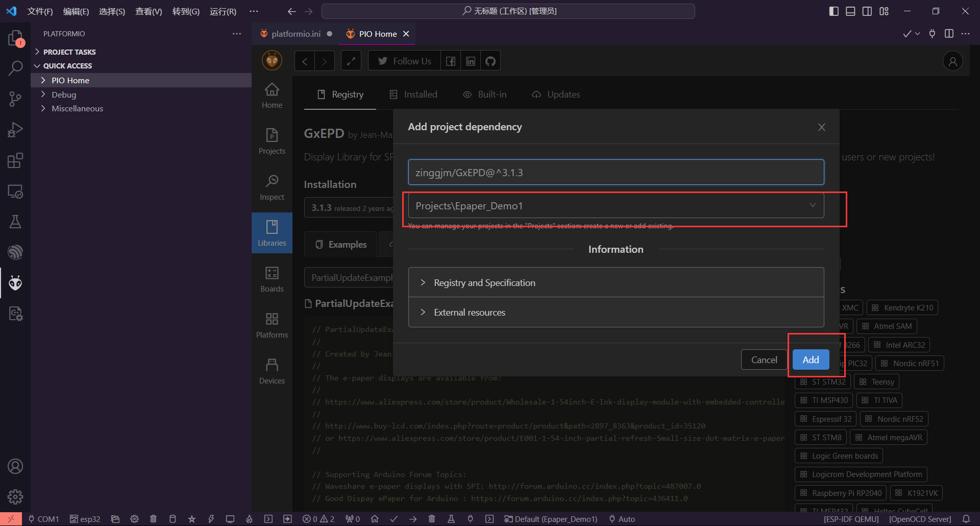
Task: Open the ESP-IDF Espressif view
Action: pos(15,252)
